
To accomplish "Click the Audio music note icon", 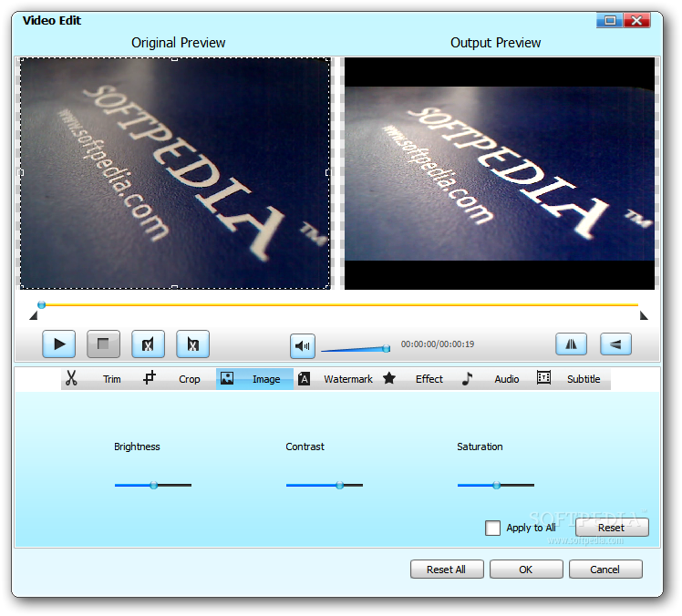I will (x=467, y=378).
